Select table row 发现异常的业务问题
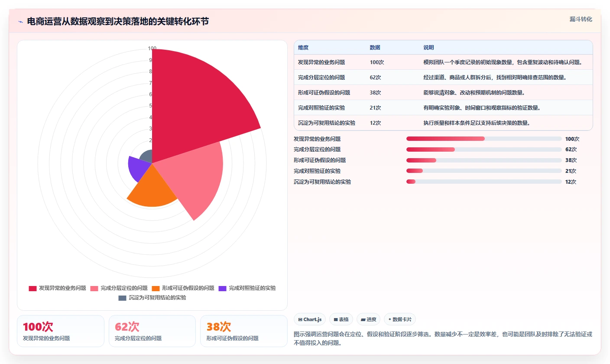This screenshot has width=610, height=364. [443, 62]
